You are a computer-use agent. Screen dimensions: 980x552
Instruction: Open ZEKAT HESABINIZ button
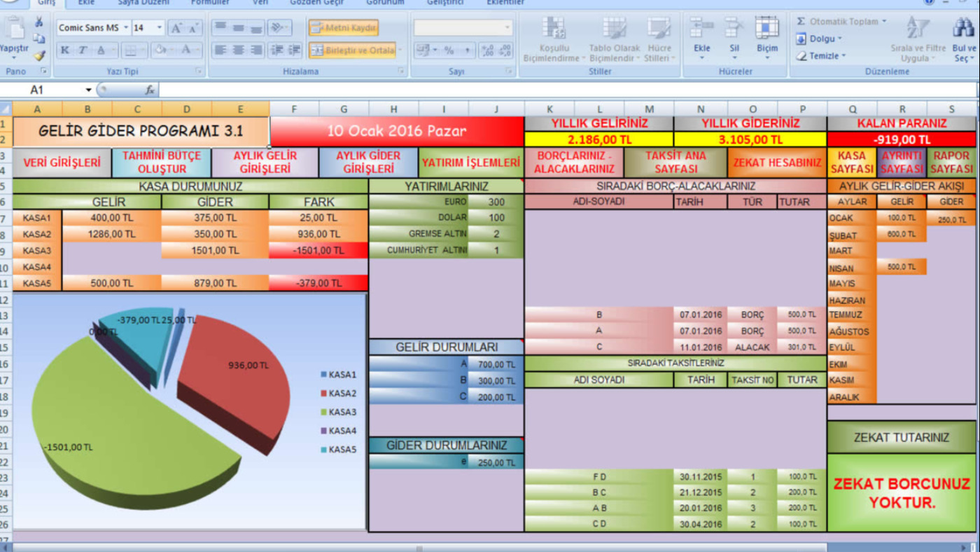click(777, 163)
